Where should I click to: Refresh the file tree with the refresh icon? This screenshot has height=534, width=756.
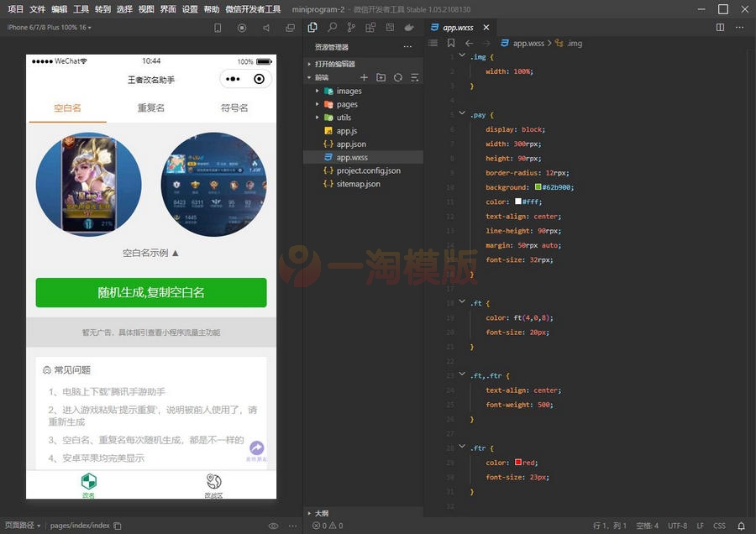tap(399, 77)
